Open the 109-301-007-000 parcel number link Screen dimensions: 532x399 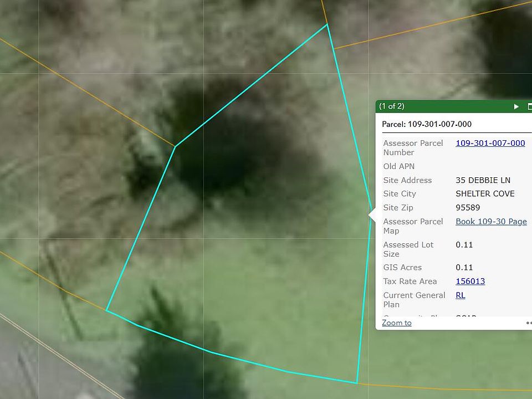(490, 143)
